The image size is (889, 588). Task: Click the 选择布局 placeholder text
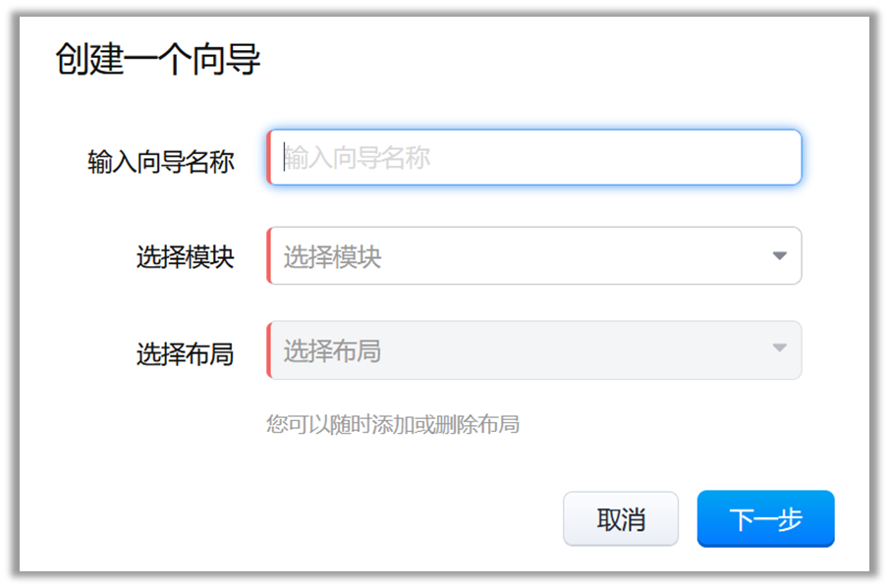click(332, 351)
